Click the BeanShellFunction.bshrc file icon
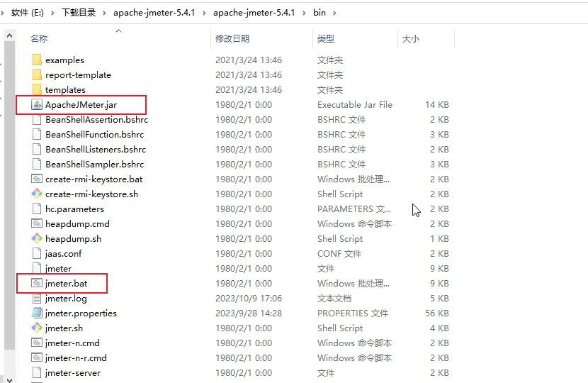 point(37,135)
